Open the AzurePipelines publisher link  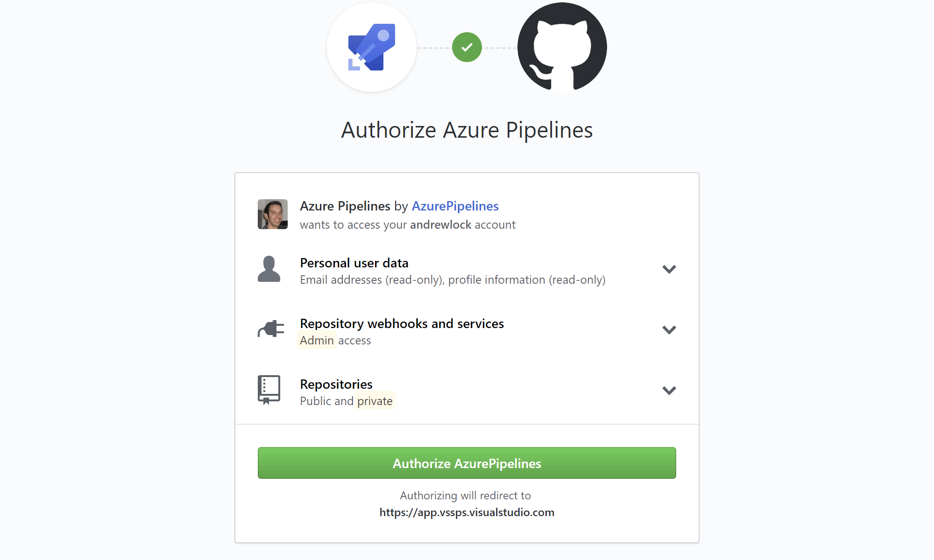455,206
